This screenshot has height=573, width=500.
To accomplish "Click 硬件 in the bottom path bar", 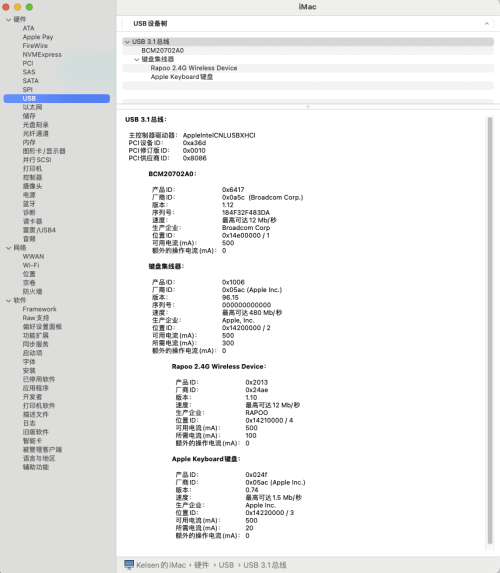I will pos(201,565).
